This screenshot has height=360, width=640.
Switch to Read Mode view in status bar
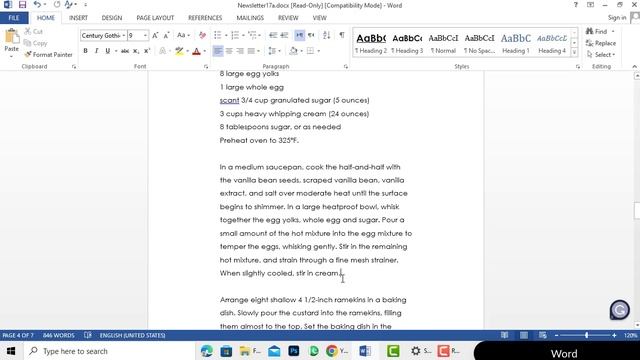click(505, 335)
